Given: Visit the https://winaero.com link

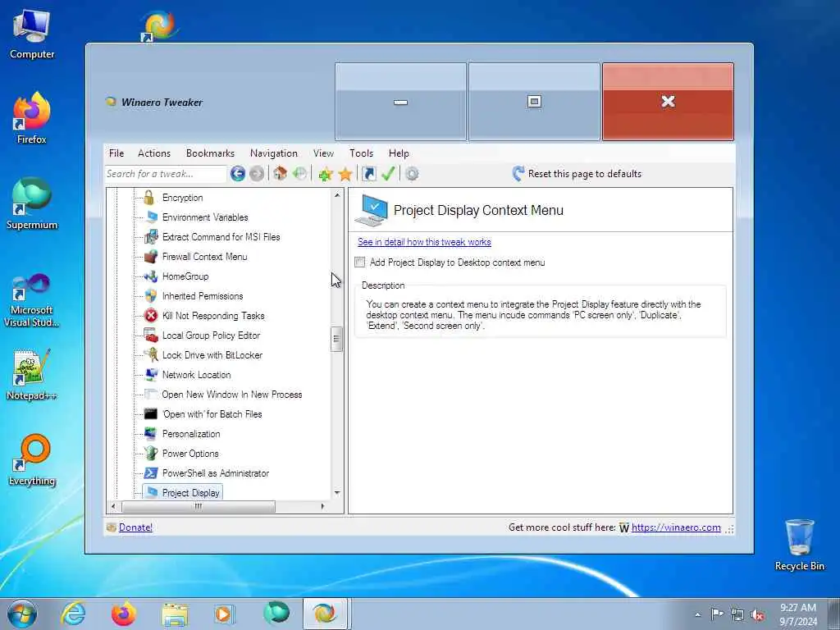Looking at the screenshot, I should pos(676,527).
